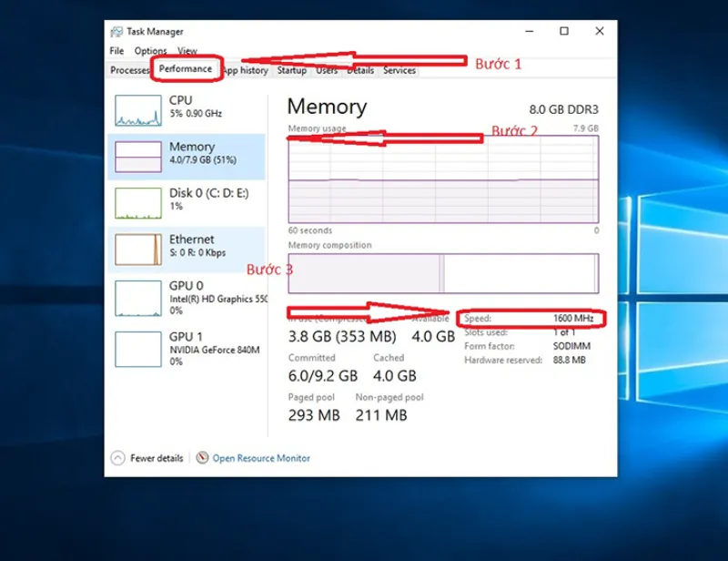Switch to the Users tab
This screenshot has height=561, width=728.
click(x=327, y=70)
